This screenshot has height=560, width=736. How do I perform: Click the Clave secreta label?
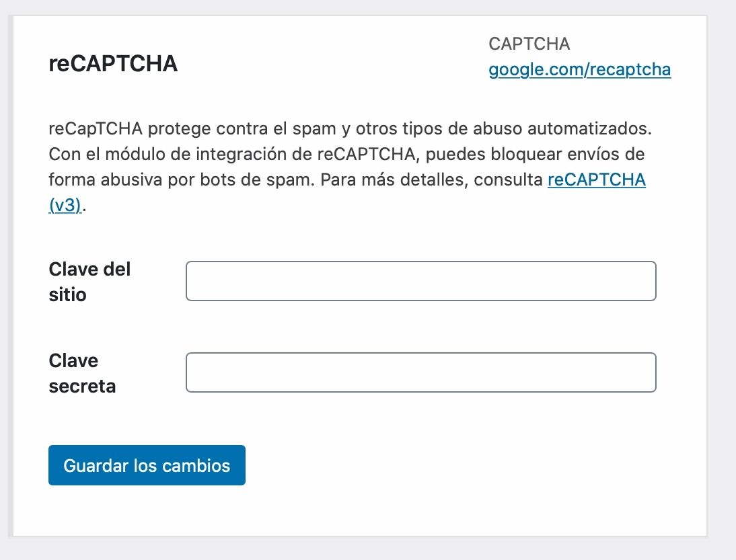tap(83, 373)
